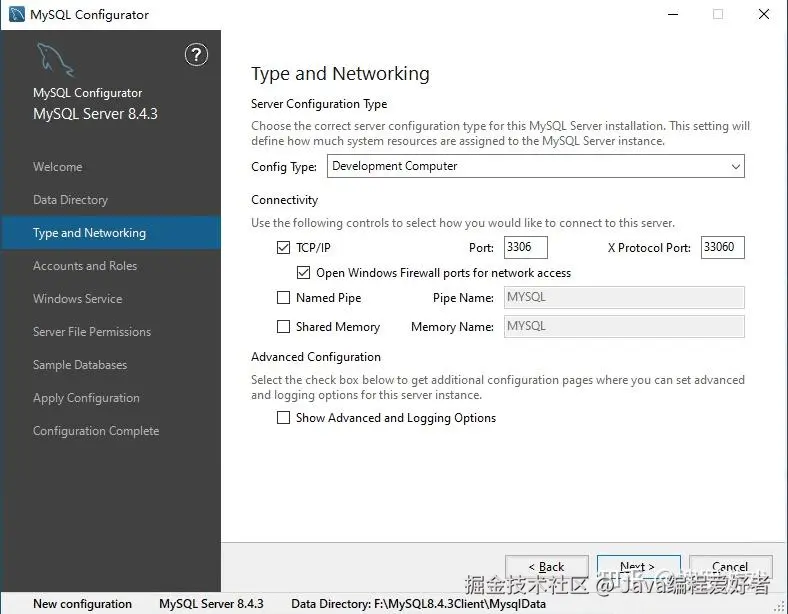The image size is (788, 614).
Task: Disable the TCP/IP checkbox
Action: (283, 247)
